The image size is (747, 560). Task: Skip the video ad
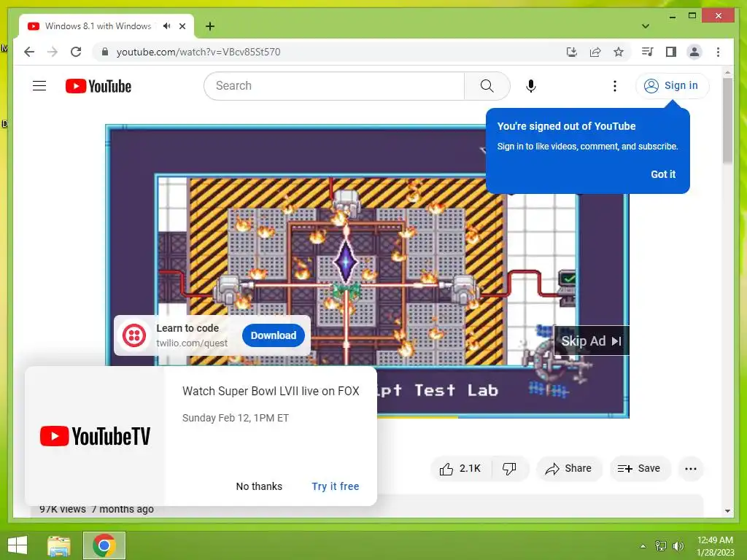point(591,341)
